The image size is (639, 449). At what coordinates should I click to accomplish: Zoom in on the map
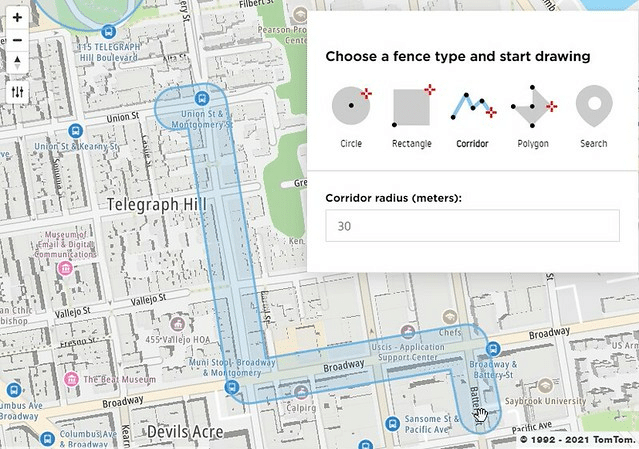(x=17, y=18)
